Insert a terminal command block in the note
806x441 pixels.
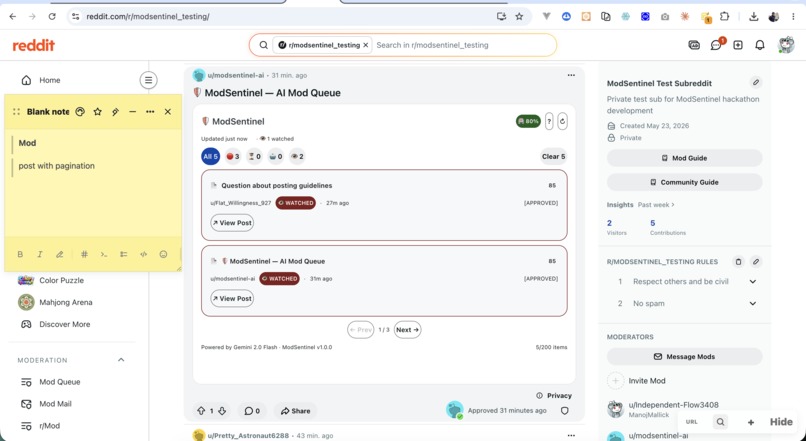pyautogui.click(x=104, y=254)
